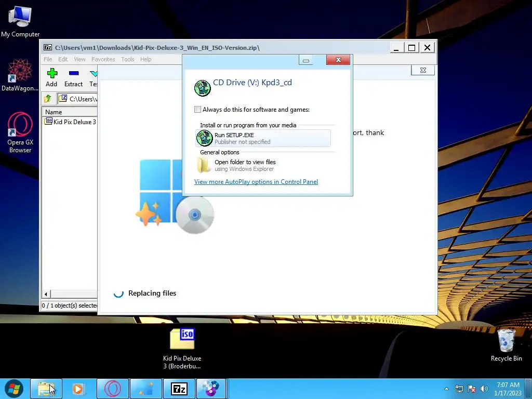Screen dimensions: 532x399
Task: Click CD Drive Kpd3_cd icon in AutoPlay
Action: tap(203, 88)
